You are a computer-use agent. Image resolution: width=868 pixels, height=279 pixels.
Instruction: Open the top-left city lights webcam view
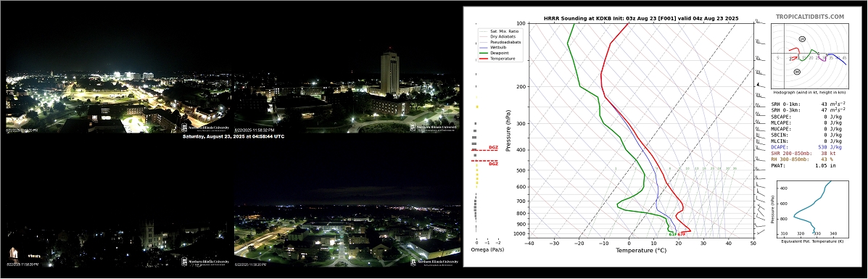[x=119, y=102]
